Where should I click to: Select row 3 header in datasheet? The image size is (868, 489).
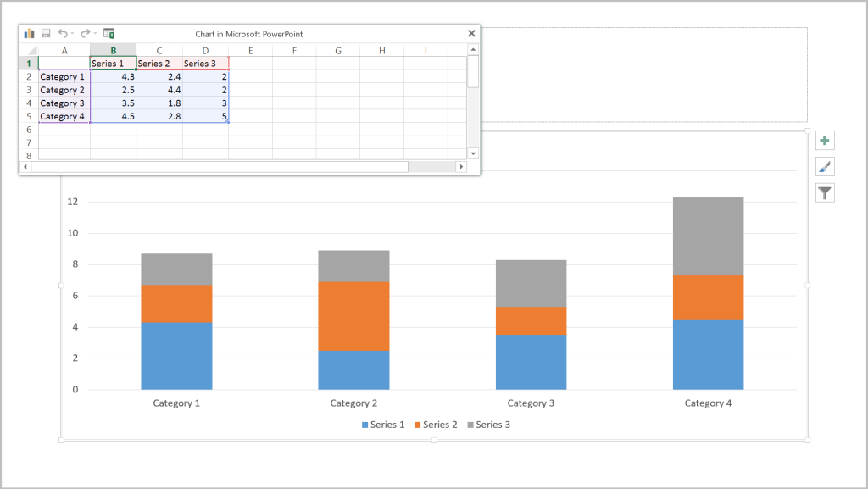click(x=29, y=90)
